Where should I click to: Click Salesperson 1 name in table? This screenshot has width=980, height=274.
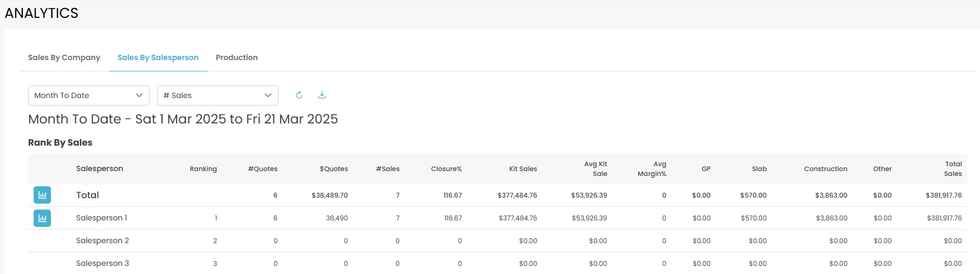click(x=101, y=218)
